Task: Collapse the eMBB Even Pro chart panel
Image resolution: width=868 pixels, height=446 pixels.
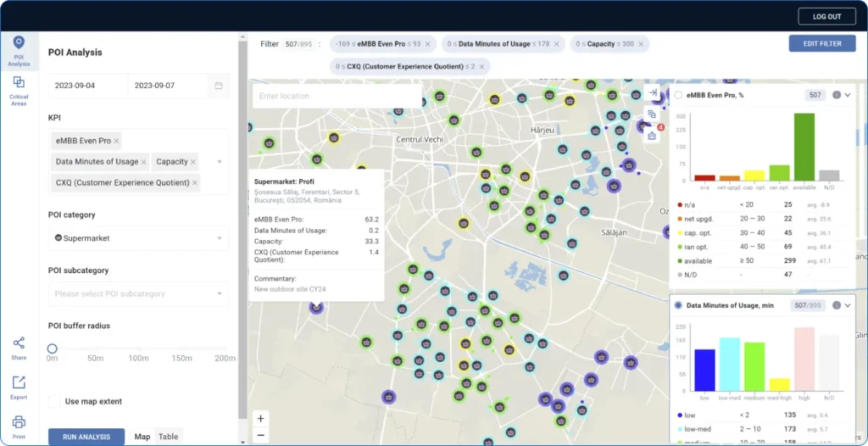Action: tap(848, 95)
